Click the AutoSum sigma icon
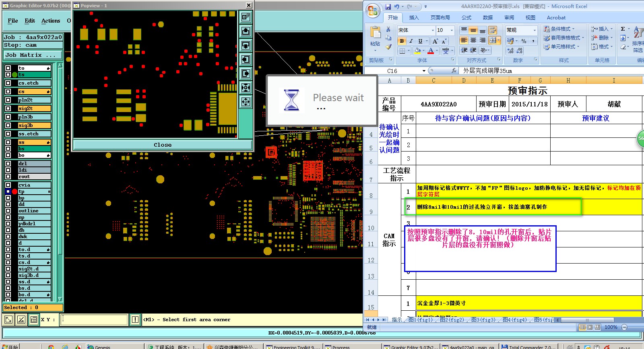 [x=623, y=29]
